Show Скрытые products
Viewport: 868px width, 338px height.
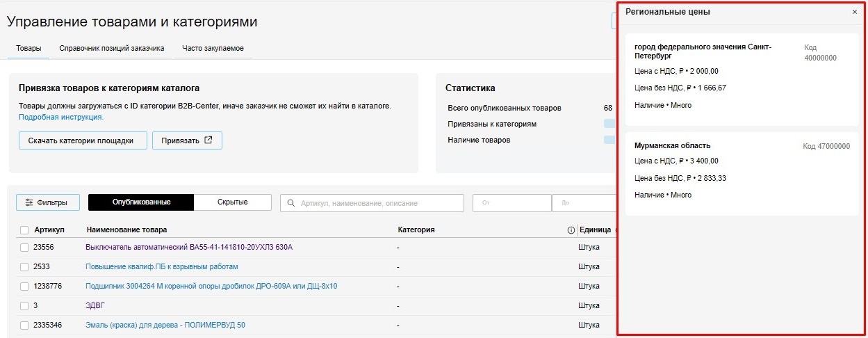(x=232, y=202)
